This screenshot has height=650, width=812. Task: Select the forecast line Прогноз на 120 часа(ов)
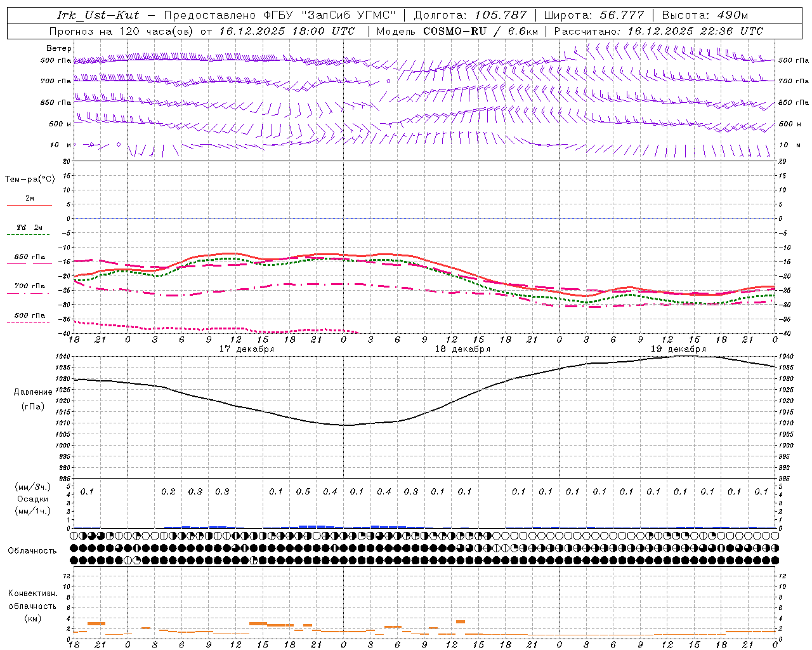click(x=123, y=31)
